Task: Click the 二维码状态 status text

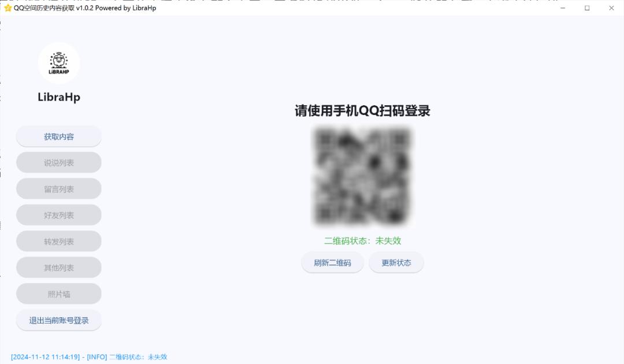Action: [363, 241]
